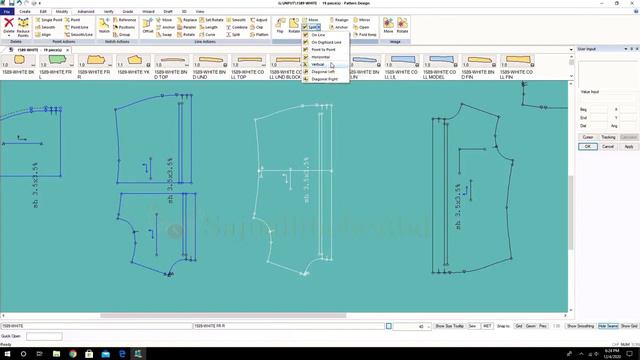Click the Cursor mode button
The width and height of the screenshot is (640, 360).
588,137
